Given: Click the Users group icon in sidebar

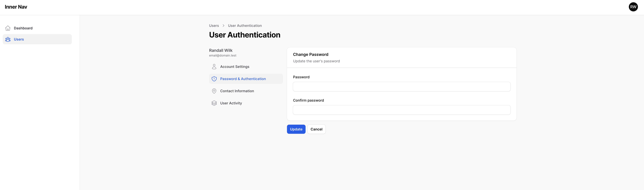Looking at the screenshot, I should tap(8, 39).
